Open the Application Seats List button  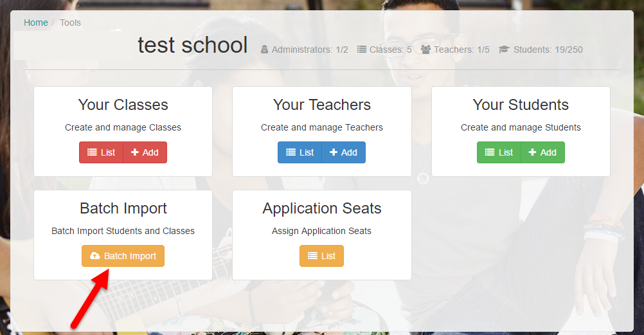[x=321, y=256]
